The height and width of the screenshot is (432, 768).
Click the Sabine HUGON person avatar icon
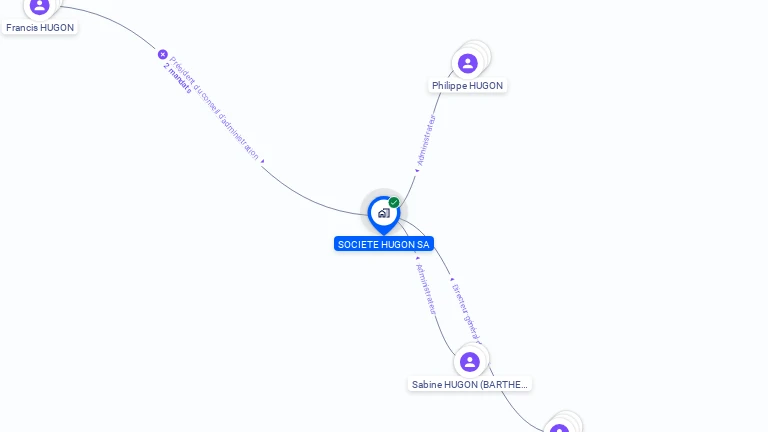coord(470,362)
